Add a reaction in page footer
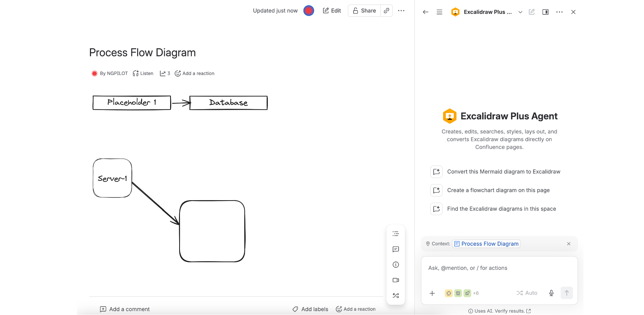 tap(356, 309)
